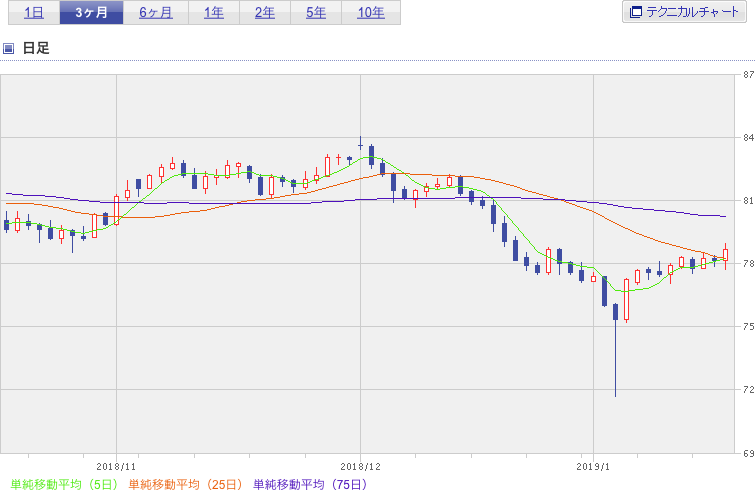The width and height of the screenshot is (755, 493).
Task: Select the 3ヶ月 period tab
Action: pyautogui.click(x=91, y=13)
